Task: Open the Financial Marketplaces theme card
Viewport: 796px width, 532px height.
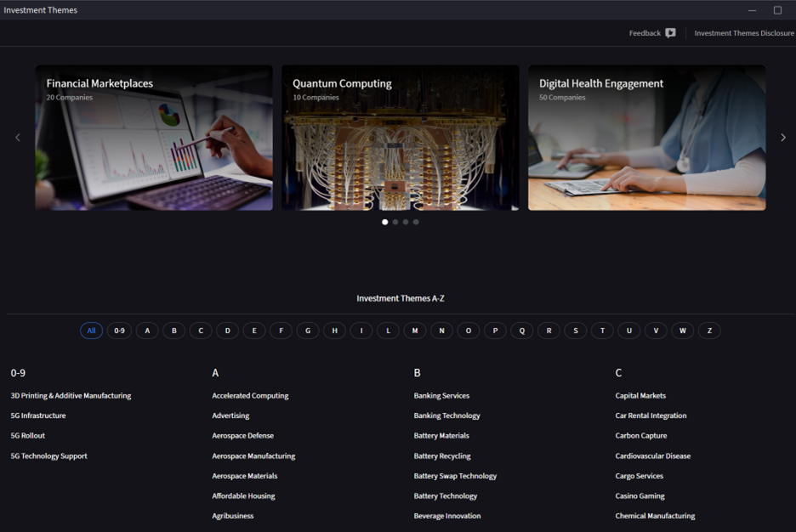Action: pos(153,137)
